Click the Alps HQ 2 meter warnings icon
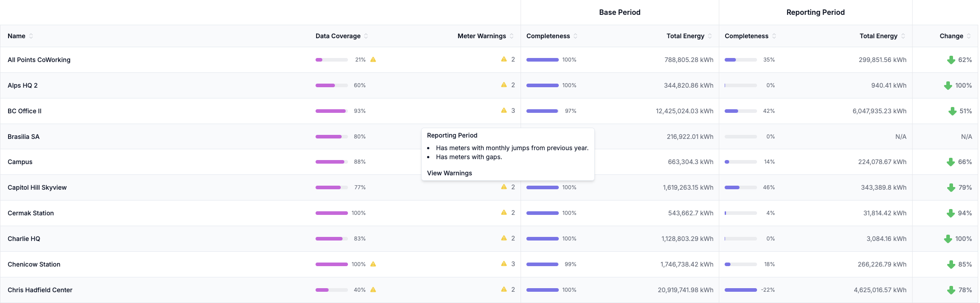 point(504,85)
